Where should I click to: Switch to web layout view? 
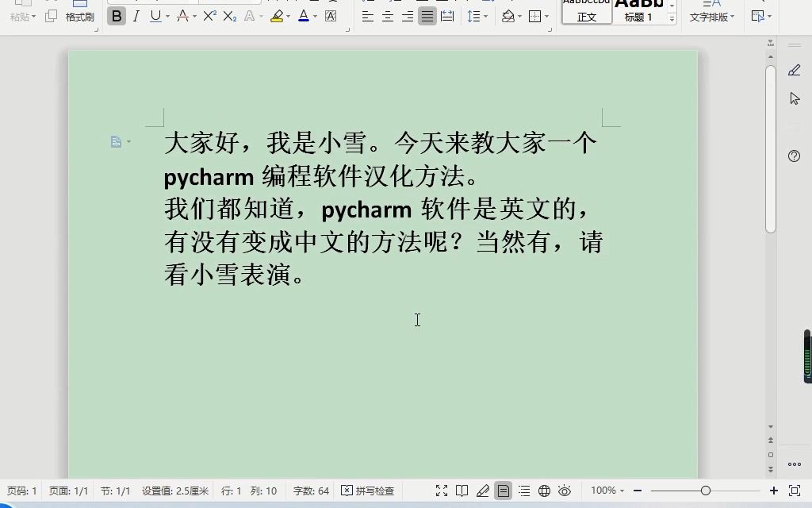point(545,490)
